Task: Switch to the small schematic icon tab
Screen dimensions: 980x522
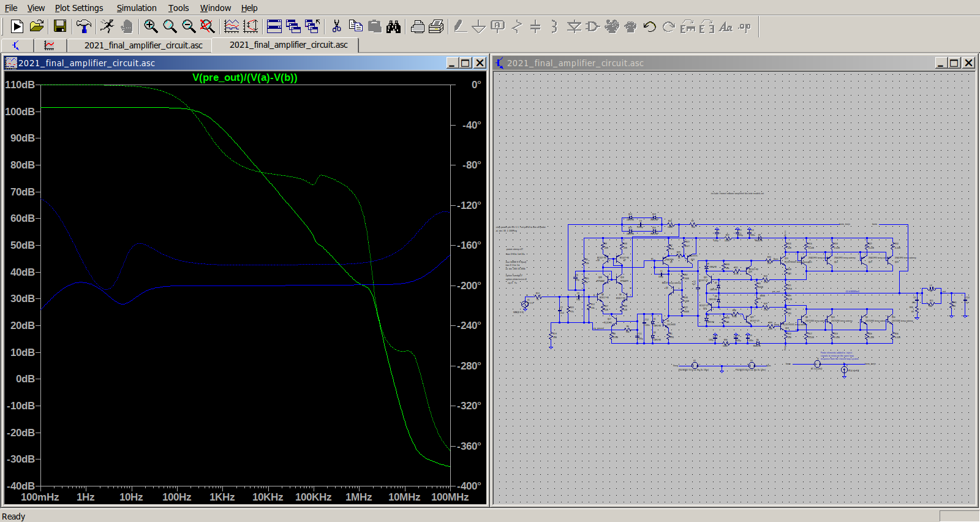Action: 17,45
